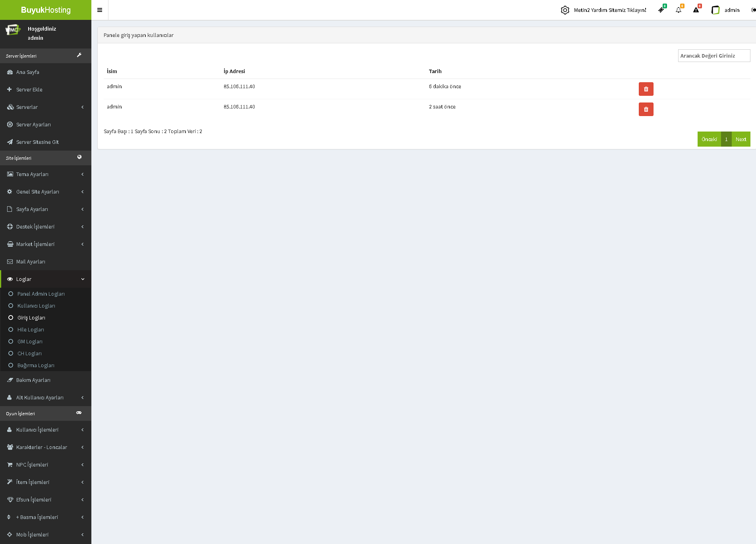Click the Önceki pagination button

point(709,139)
